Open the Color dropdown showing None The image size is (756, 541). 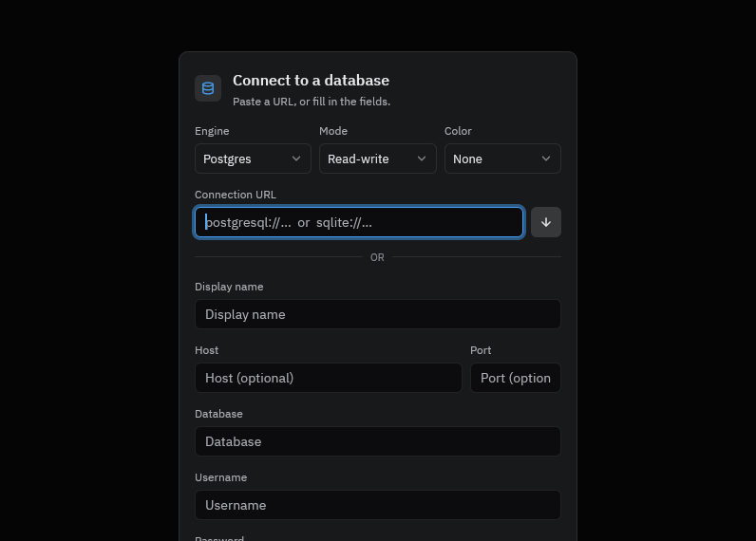tap(502, 159)
